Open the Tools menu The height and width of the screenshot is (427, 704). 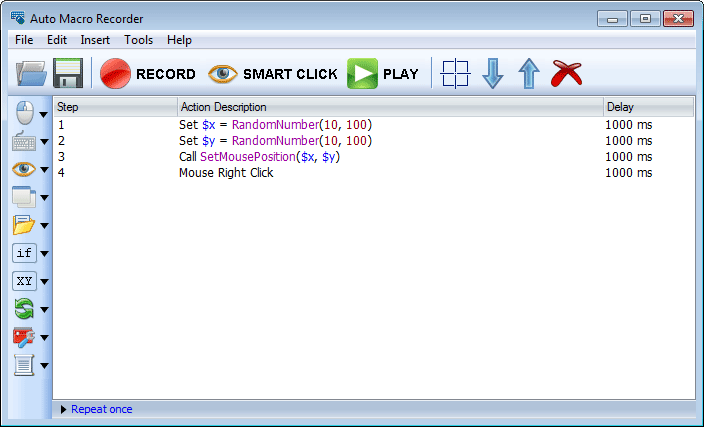pyautogui.click(x=138, y=40)
